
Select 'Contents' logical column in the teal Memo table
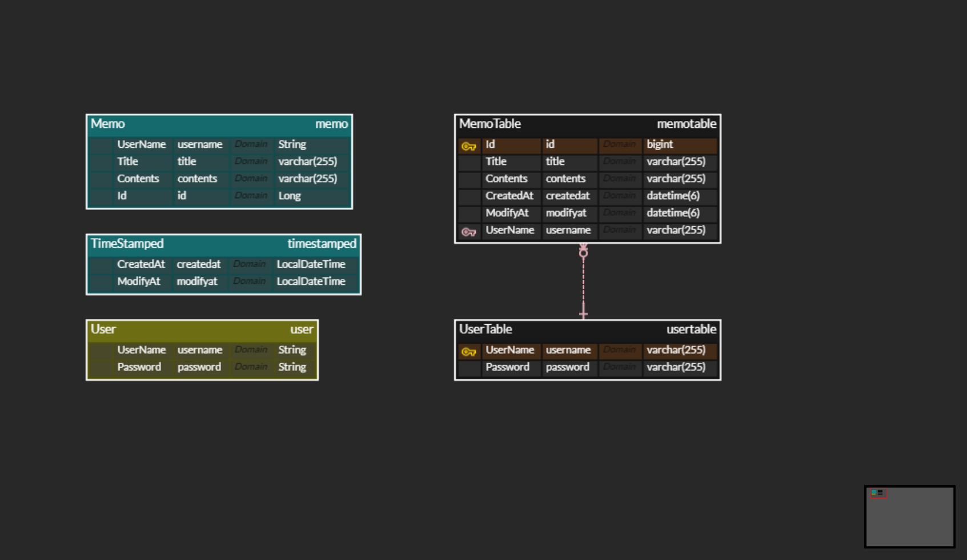click(138, 179)
